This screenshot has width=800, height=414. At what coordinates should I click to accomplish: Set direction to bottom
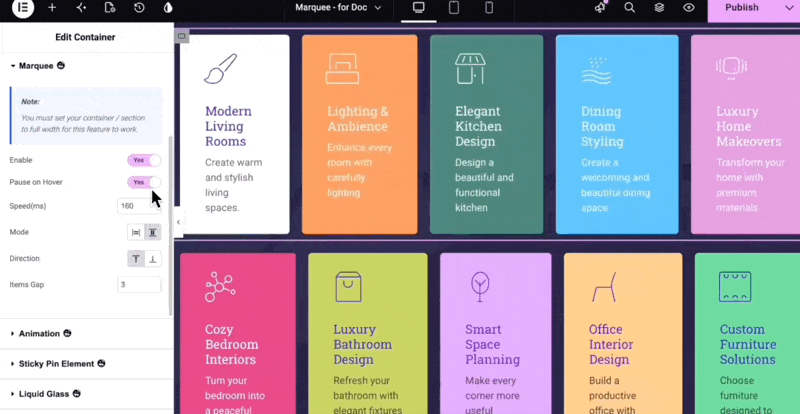point(153,259)
